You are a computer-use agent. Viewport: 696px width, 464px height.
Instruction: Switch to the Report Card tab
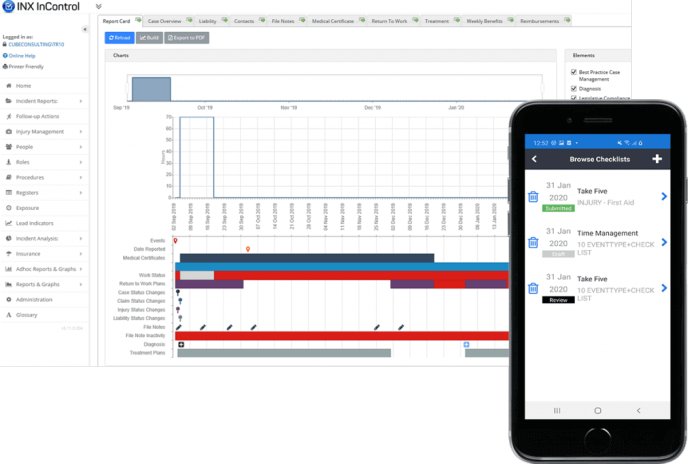[x=120, y=21]
